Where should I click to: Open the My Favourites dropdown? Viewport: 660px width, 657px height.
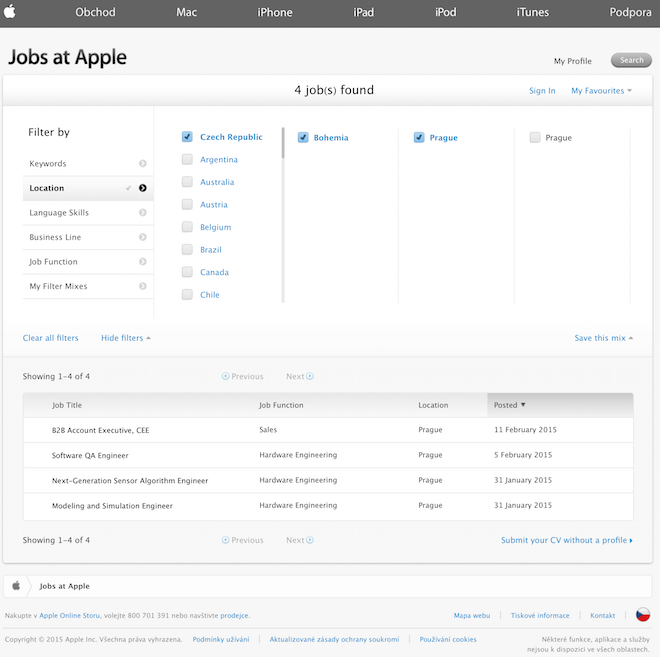tap(601, 90)
